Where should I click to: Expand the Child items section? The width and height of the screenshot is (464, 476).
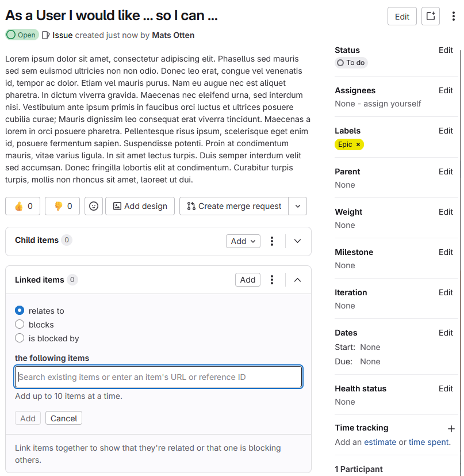tap(297, 241)
